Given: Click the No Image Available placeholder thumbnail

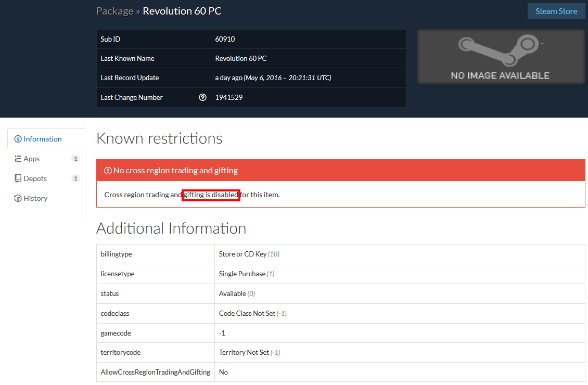Looking at the screenshot, I should (501, 57).
